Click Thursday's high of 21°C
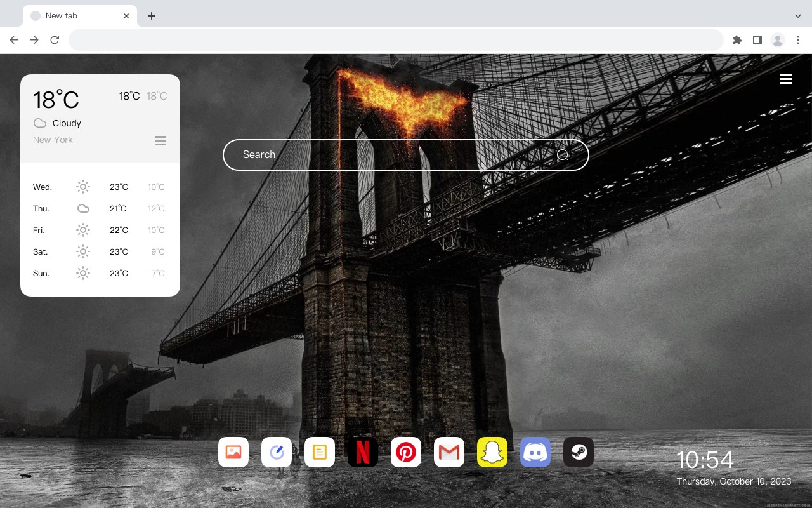Viewport: 812px width, 508px height. coord(119,208)
